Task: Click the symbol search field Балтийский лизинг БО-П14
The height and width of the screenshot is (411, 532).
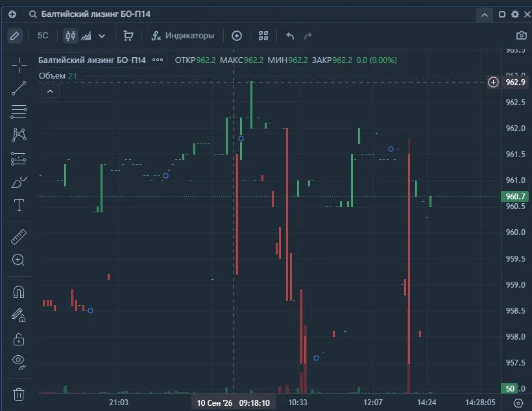Action: (95, 14)
